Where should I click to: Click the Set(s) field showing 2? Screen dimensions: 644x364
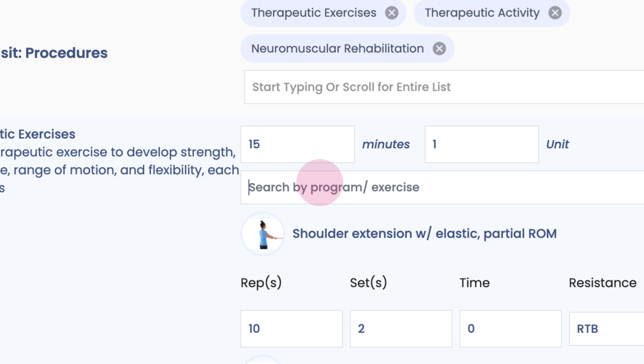(x=401, y=329)
